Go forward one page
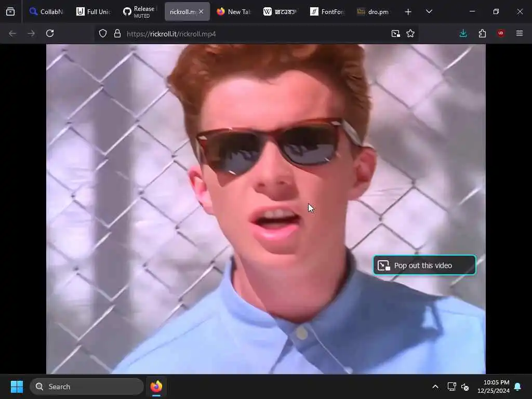The width and height of the screenshot is (532, 399). coord(31,34)
